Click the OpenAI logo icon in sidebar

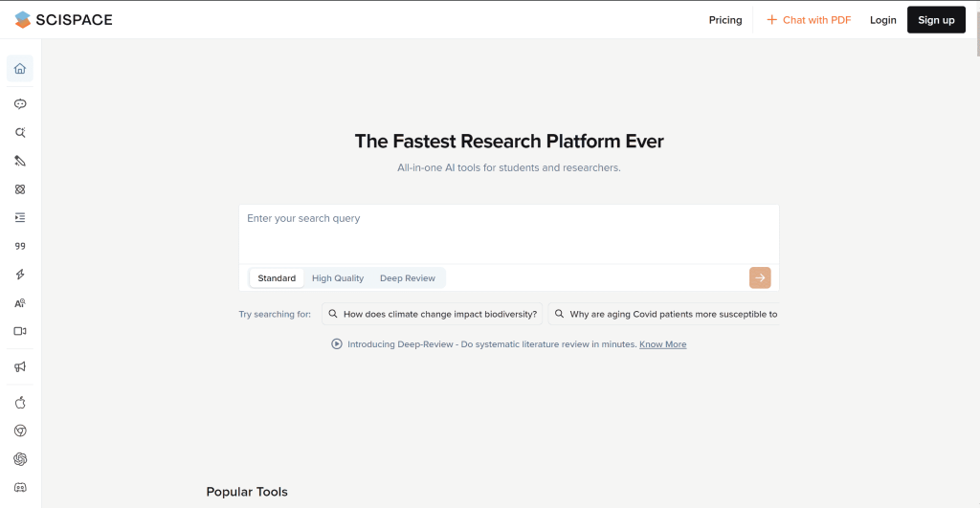pyautogui.click(x=20, y=459)
